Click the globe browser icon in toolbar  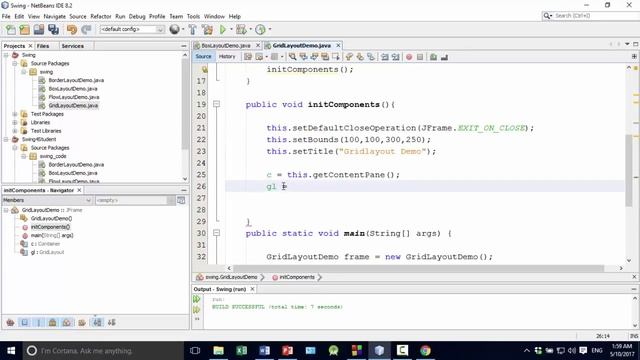pos(174,29)
